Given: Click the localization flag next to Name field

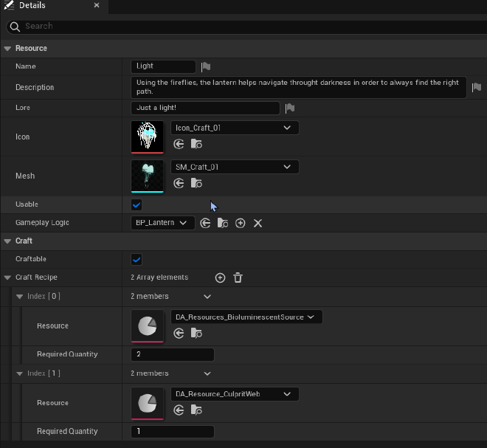Looking at the screenshot, I should [x=206, y=67].
